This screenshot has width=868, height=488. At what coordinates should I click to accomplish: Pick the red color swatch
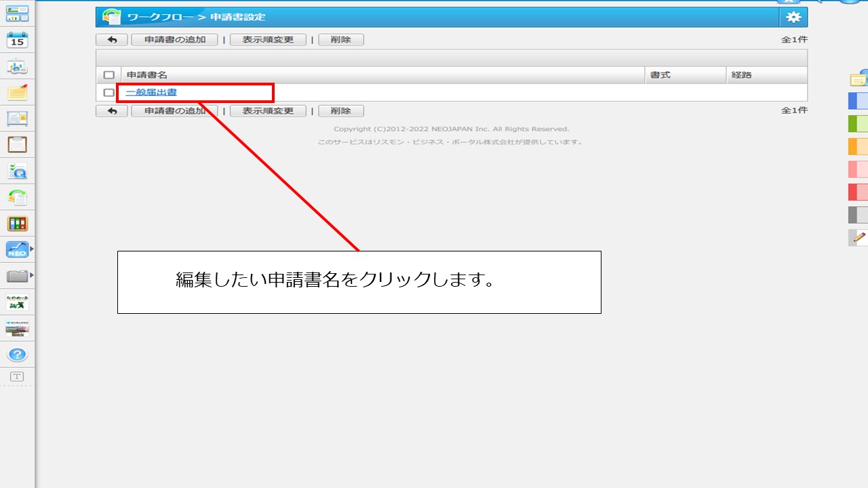[x=858, y=192]
